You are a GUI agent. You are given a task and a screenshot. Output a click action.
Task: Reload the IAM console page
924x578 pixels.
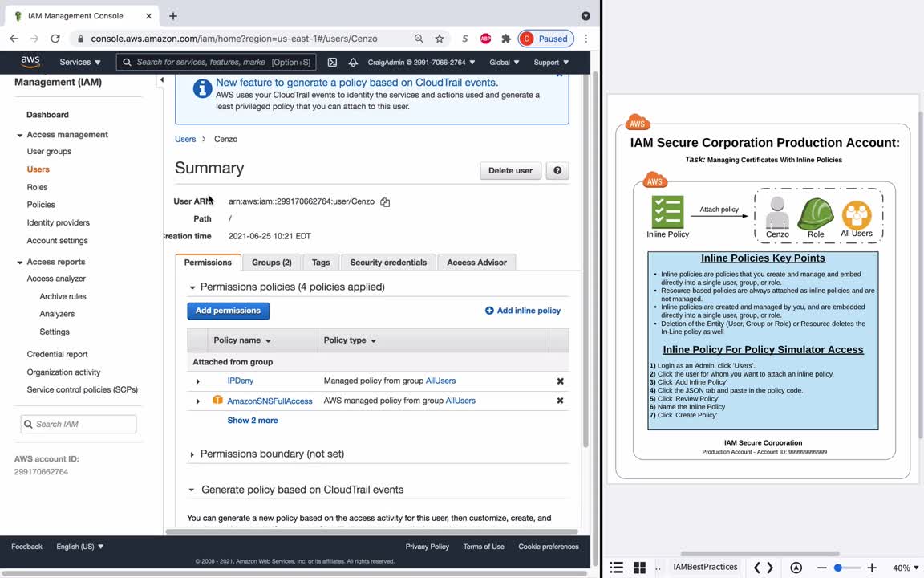55,39
